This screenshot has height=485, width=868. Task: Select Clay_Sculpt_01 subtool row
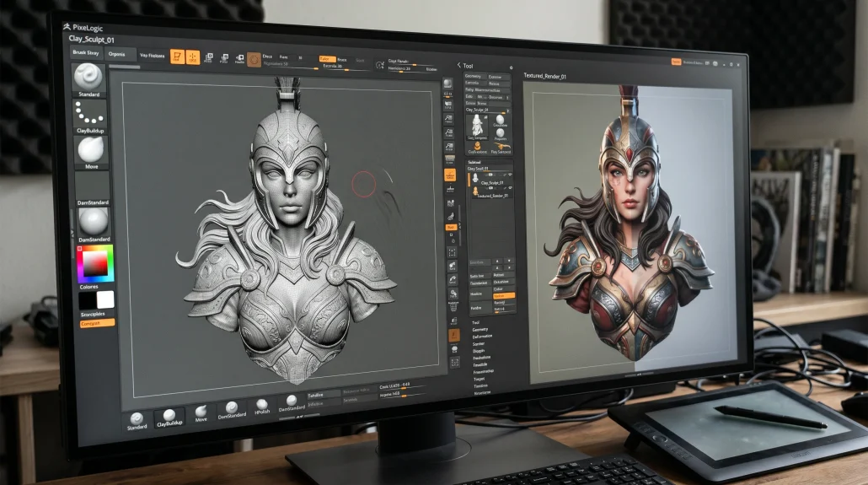(x=490, y=179)
